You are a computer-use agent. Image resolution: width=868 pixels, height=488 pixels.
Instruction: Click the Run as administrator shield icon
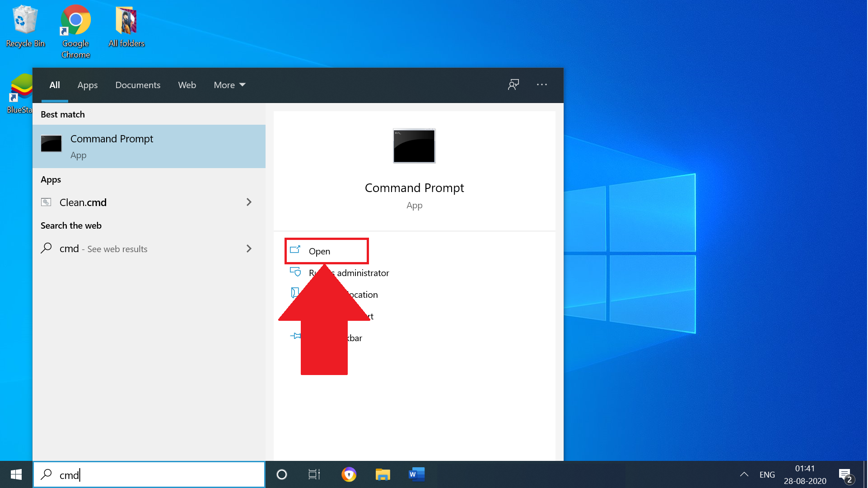(295, 272)
